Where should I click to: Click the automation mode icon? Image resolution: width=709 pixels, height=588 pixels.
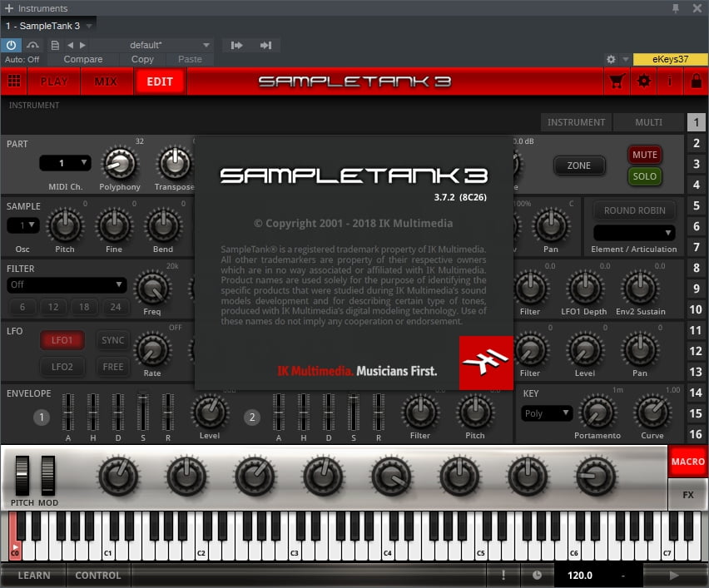click(x=32, y=45)
